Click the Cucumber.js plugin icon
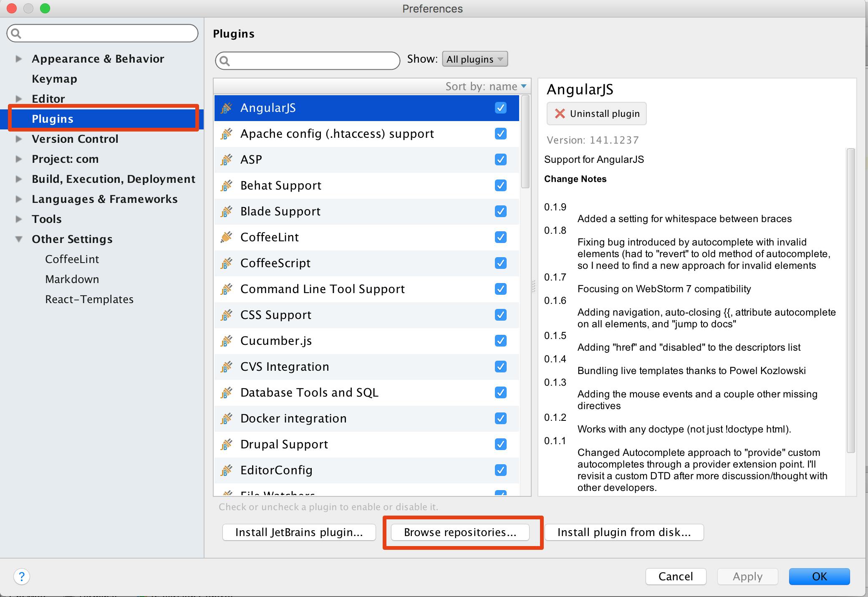This screenshot has height=597, width=868. (226, 341)
